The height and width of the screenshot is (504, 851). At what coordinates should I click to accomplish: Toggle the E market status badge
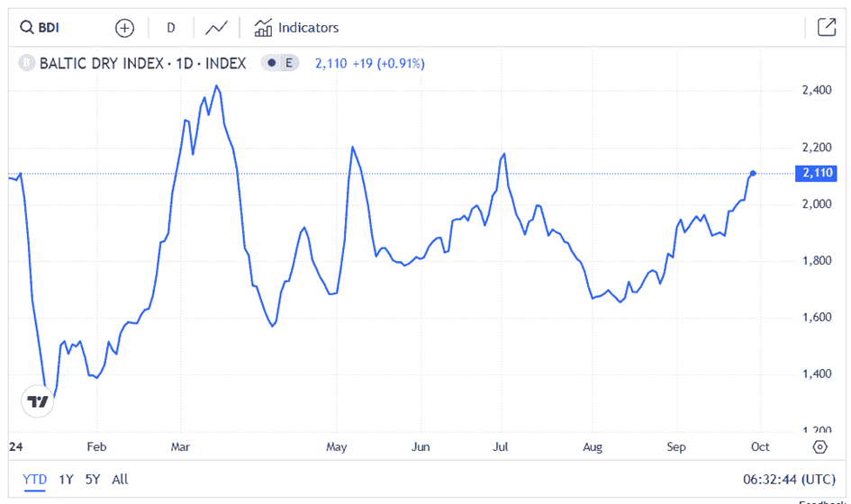[x=279, y=64]
